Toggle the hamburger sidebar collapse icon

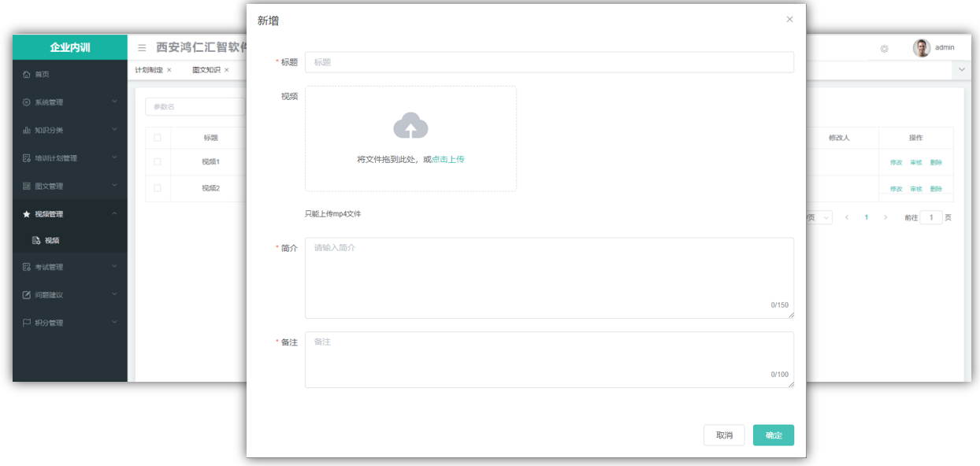[142, 47]
